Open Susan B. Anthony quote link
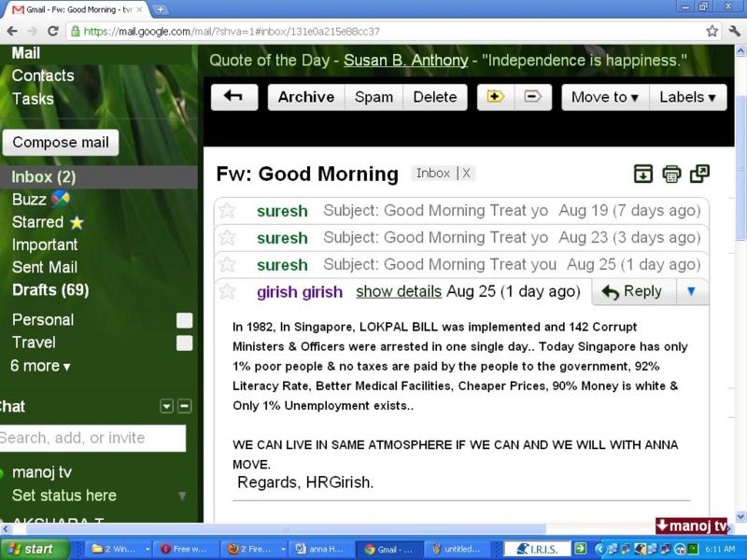 [x=406, y=61]
